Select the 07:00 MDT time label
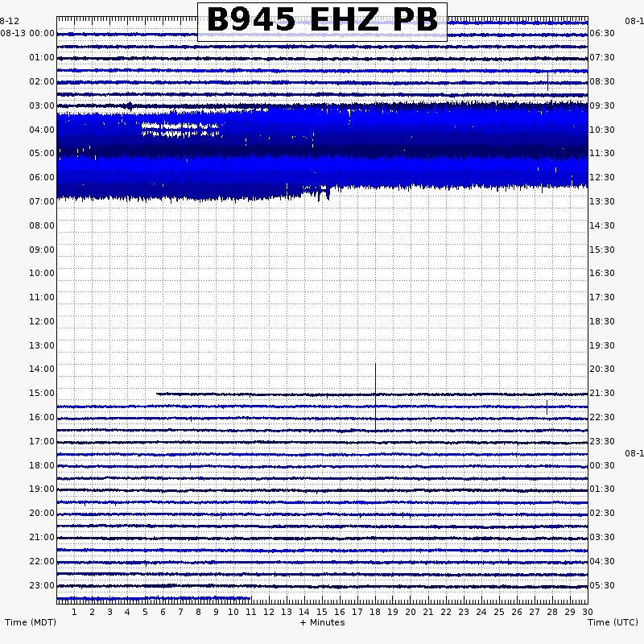 [42, 202]
